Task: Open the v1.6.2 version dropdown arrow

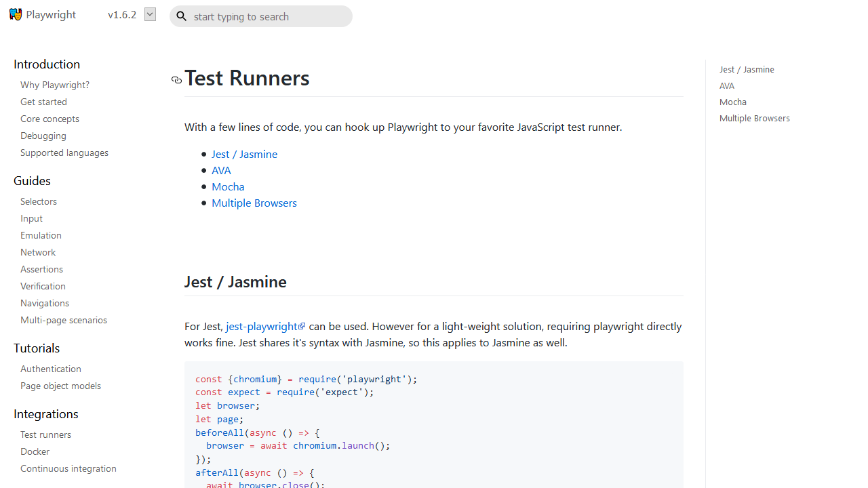Action: [x=151, y=14]
